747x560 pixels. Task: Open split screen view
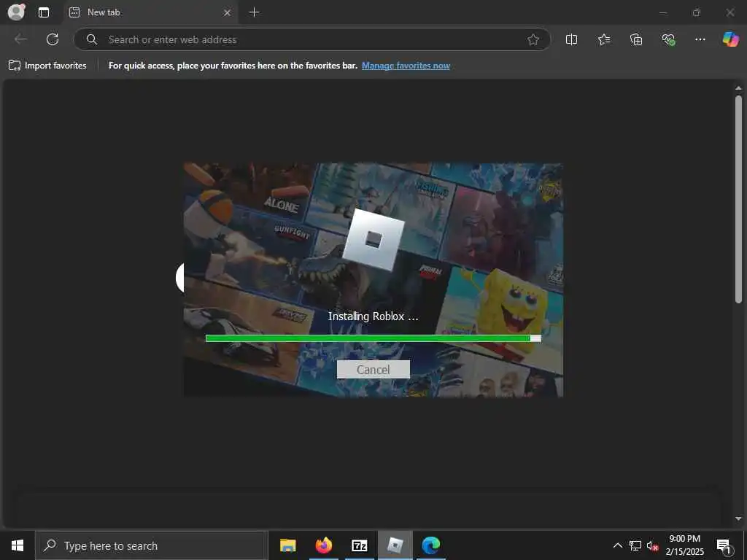[x=571, y=39]
